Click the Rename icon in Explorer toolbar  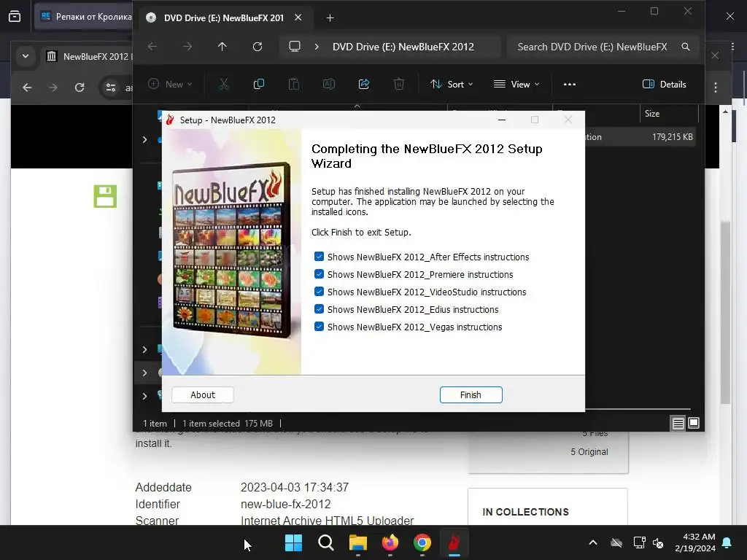click(x=329, y=85)
